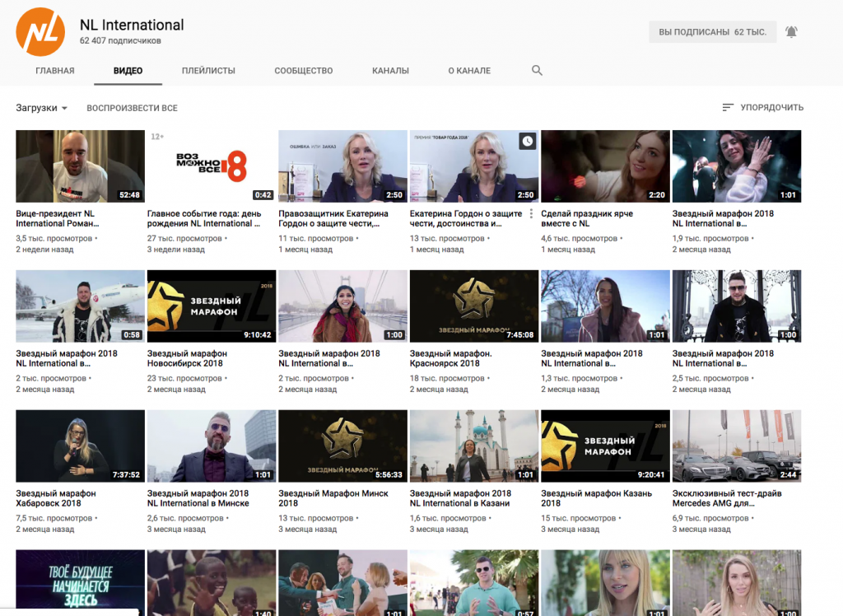Click Сделай праздник ярче вместе с NL title

click(587, 218)
